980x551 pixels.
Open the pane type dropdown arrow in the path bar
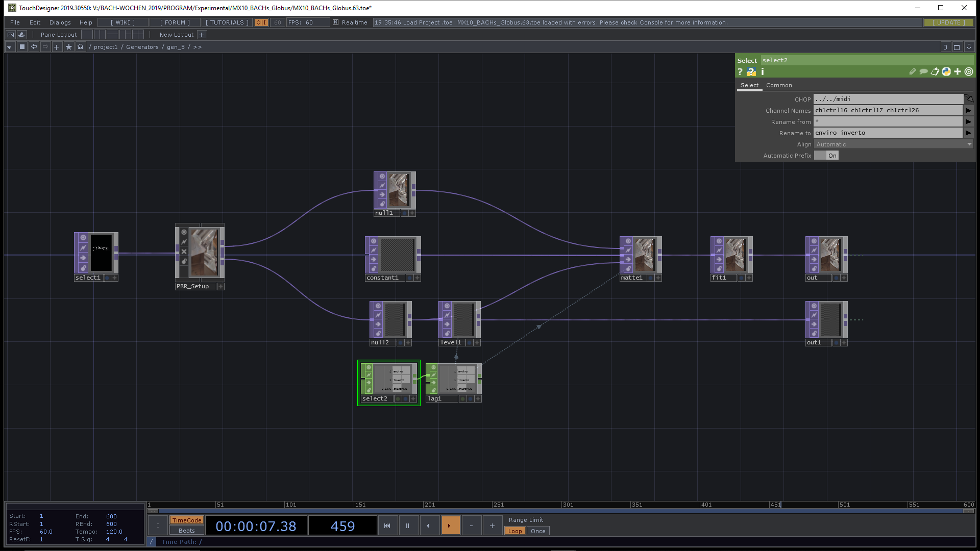point(9,47)
